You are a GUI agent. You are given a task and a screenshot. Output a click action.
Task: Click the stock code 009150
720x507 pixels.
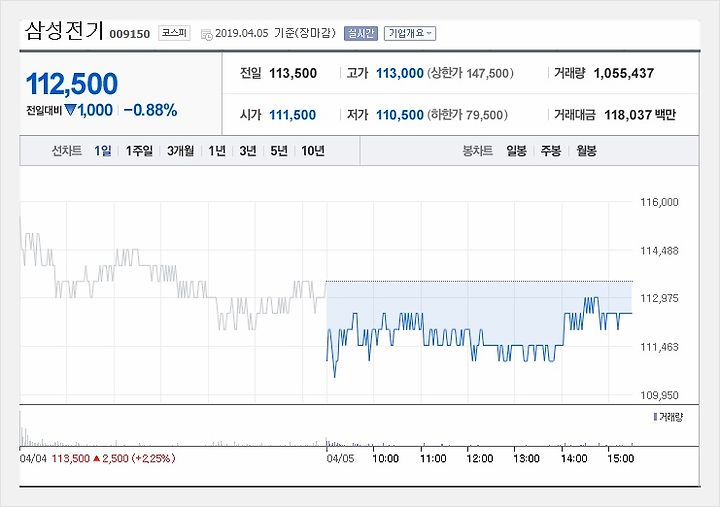click(x=129, y=34)
